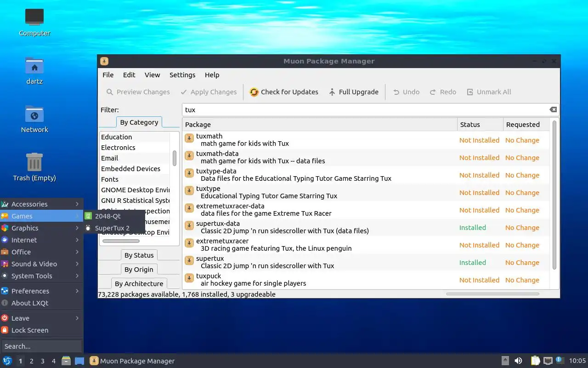Image resolution: width=588 pixels, height=368 pixels.
Task: Click the Muon Package Manager taskbar button
Action: point(132,361)
